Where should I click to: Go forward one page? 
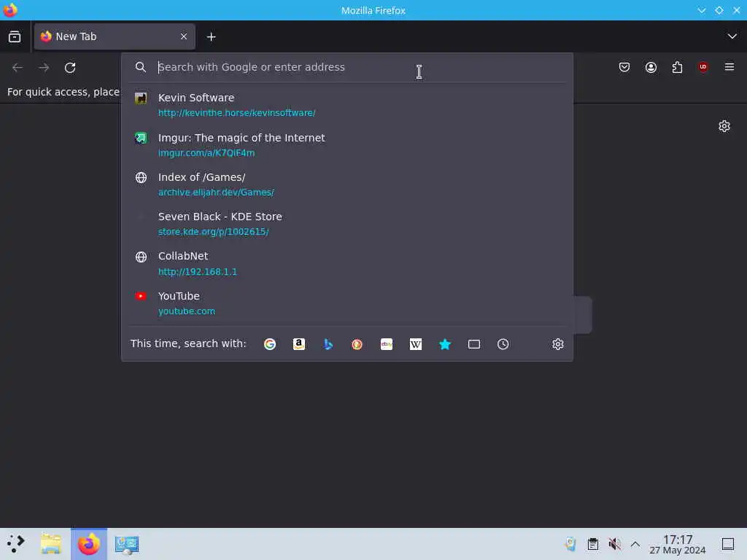click(44, 68)
